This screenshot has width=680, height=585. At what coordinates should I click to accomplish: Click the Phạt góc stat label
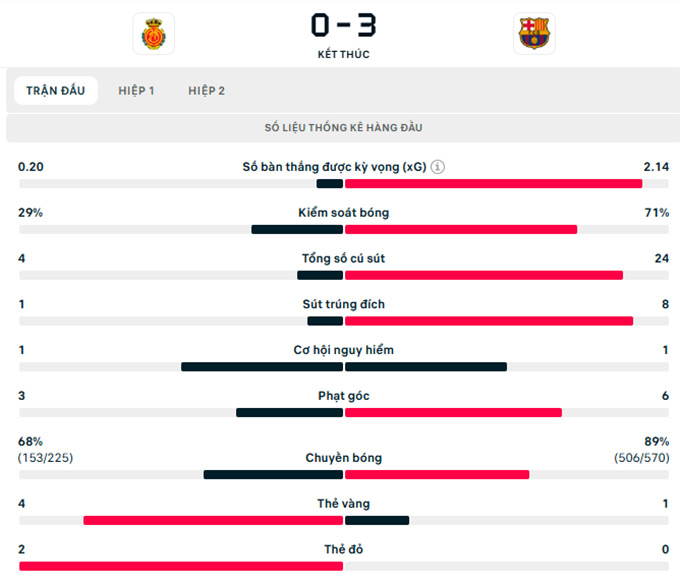point(343,396)
